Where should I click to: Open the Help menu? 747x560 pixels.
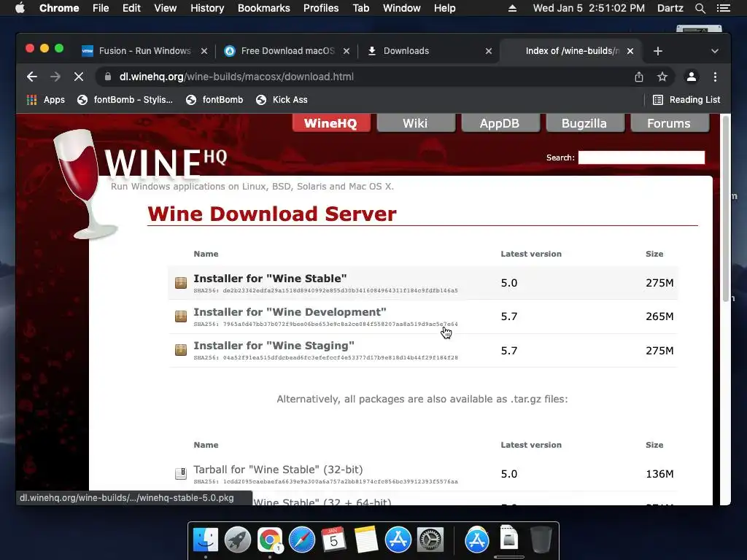pyautogui.click(x=444, y=8)
